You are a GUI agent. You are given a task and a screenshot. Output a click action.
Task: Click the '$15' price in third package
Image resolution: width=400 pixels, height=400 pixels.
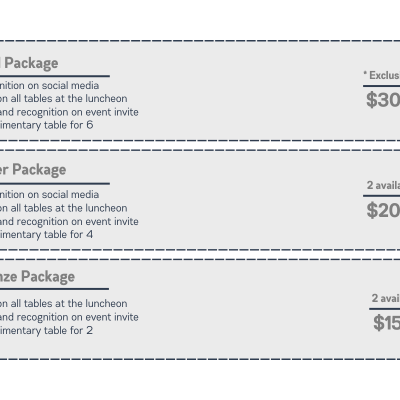click(386, 323)
